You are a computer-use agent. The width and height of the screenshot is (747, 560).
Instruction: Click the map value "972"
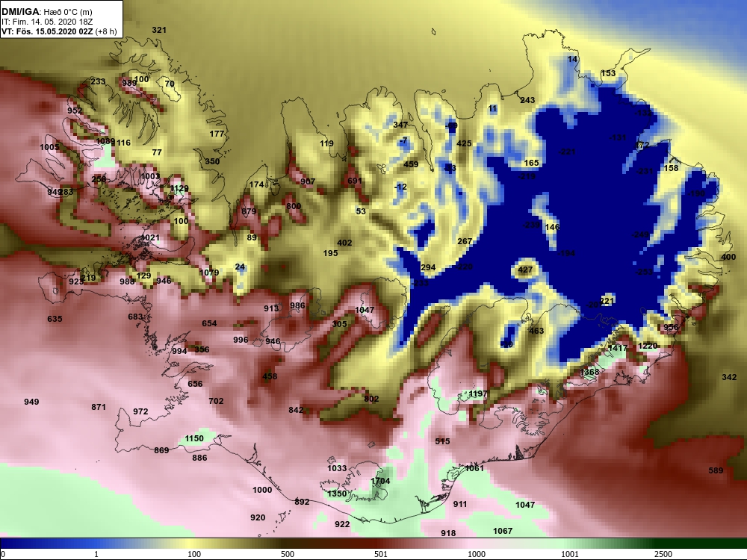[x=140, y=411]
